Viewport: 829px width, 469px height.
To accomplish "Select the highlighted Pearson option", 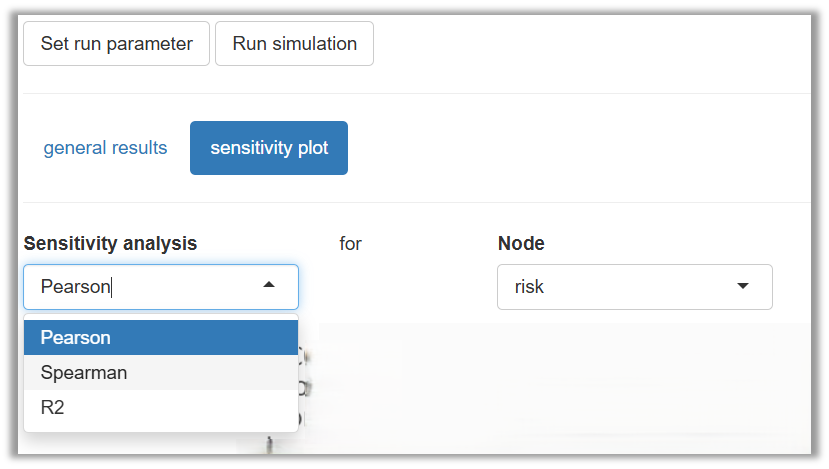I will [160, 338].
